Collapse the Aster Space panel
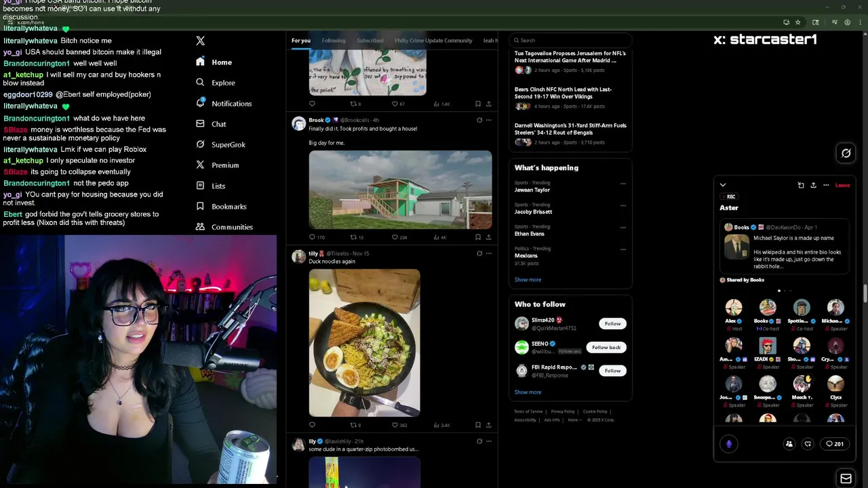 [723, 185]
